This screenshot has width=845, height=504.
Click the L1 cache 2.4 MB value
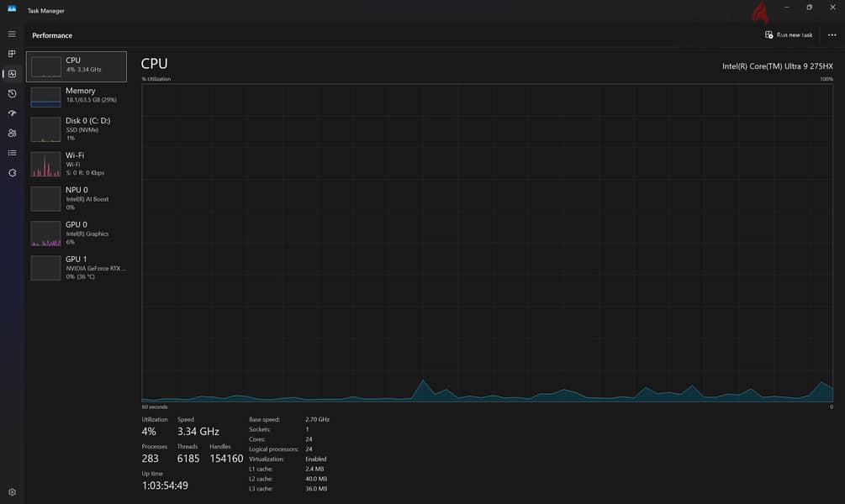314,469
